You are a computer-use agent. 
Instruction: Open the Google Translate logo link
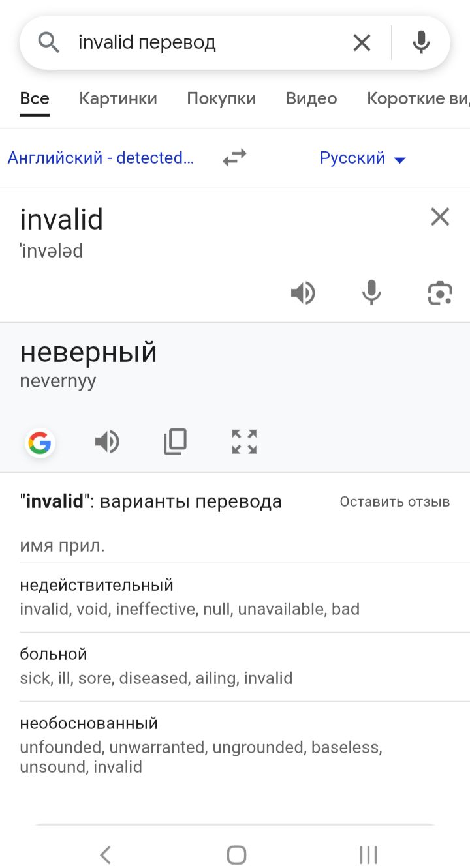tap(40, 443)
